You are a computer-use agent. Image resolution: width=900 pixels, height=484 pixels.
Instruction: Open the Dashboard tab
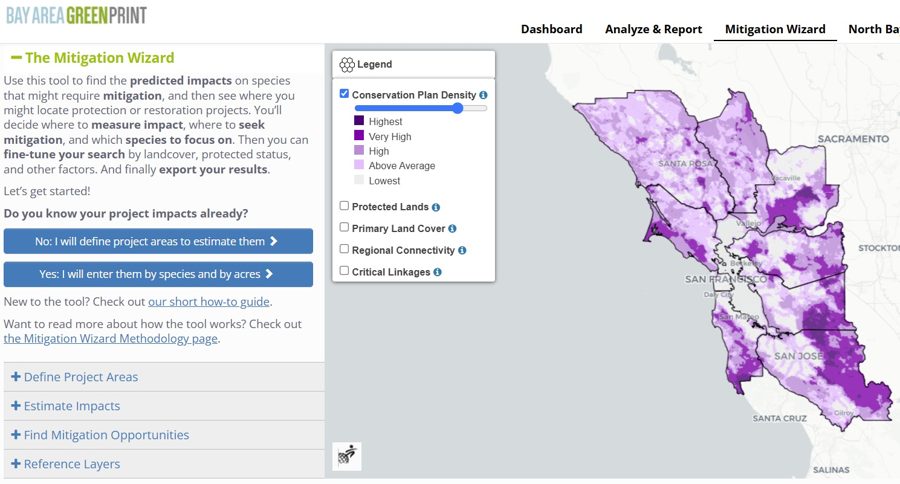[552, 29]
